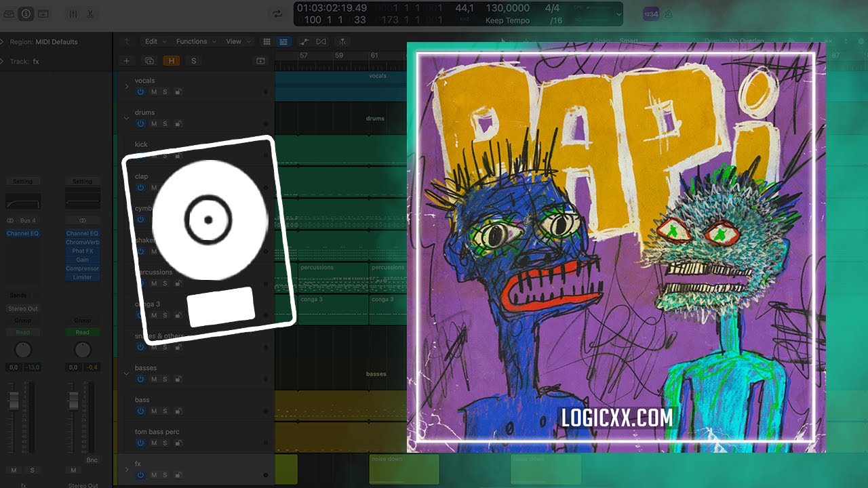Turn off power on vocals track
The image size is (868, 488).
click(140, 91)
